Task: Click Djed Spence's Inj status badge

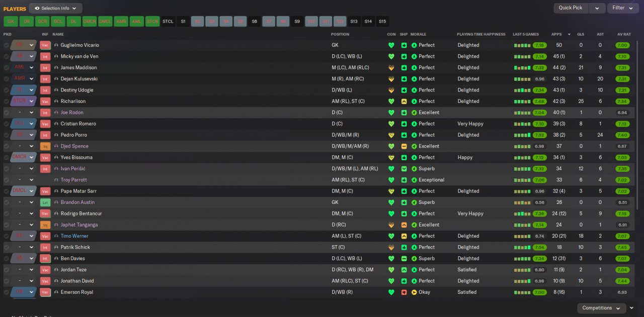Action: (x=45, y=146)
